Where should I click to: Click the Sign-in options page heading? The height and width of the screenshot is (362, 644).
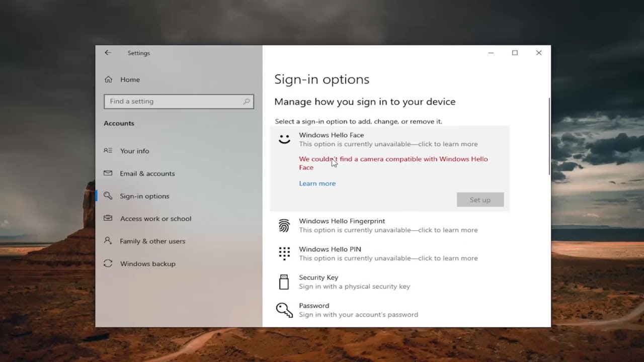[x=321, y=79]
